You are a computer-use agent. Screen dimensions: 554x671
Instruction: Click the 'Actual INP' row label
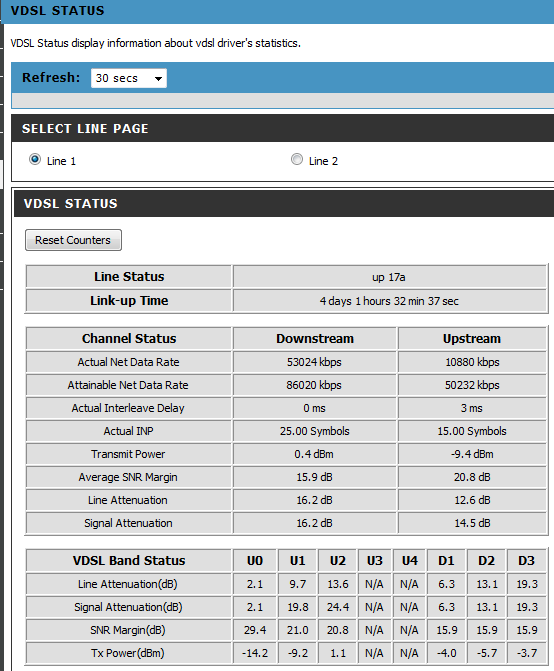coord(128,431)
